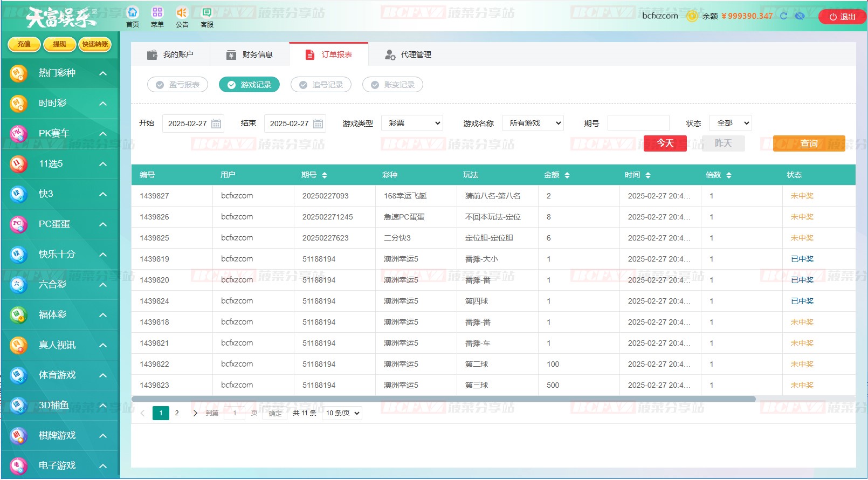Open calendar icon for end date

318,124
